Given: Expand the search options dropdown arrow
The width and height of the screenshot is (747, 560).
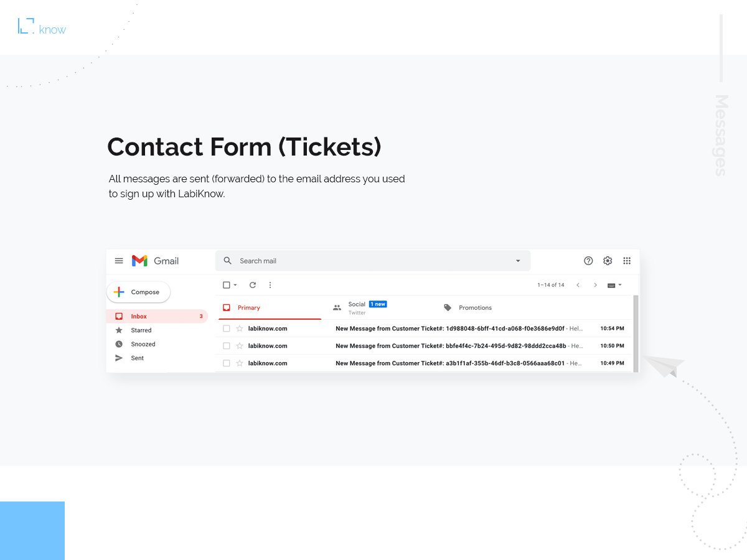Looking at the screenshot, I should (x=518, y=261).
